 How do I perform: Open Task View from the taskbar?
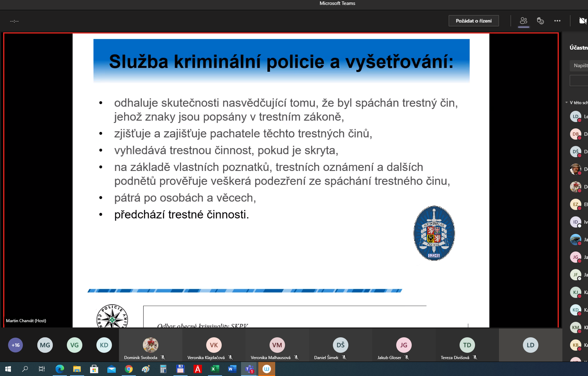(x=42, y=369)
